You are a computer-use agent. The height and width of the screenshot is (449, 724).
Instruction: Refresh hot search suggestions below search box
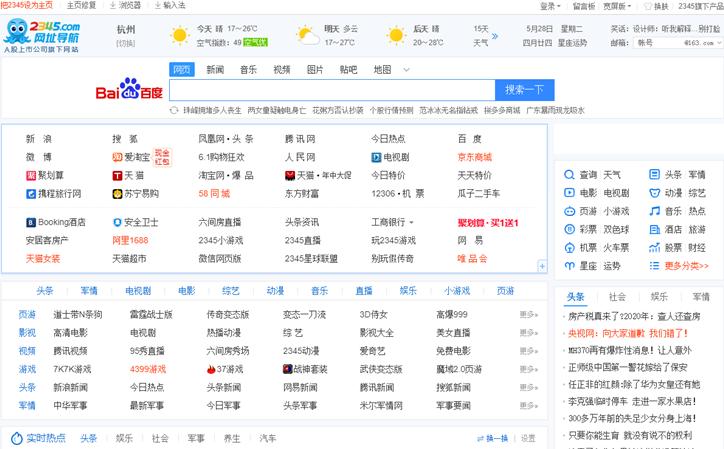tap(174, 110)
